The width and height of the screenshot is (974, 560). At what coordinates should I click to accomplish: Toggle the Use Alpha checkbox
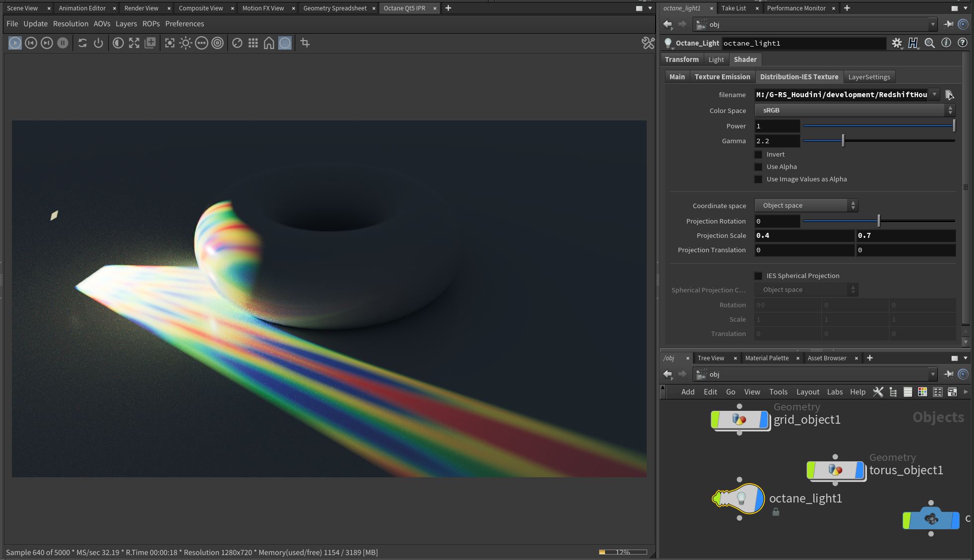tap(758, 167)
